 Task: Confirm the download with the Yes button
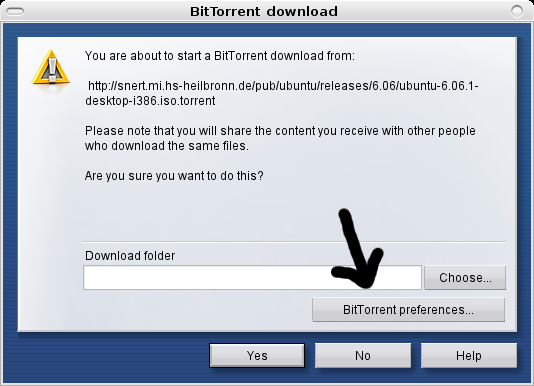point(257,356)
